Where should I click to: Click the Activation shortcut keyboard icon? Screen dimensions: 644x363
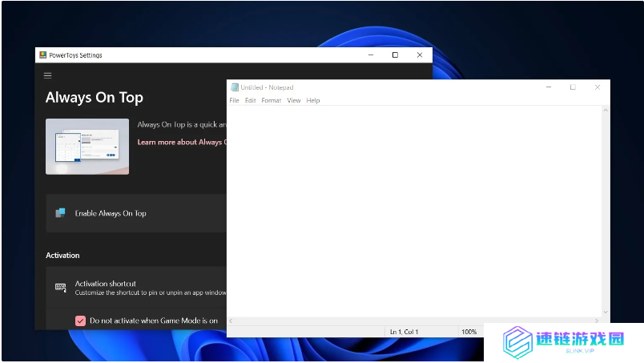(60, 287)
